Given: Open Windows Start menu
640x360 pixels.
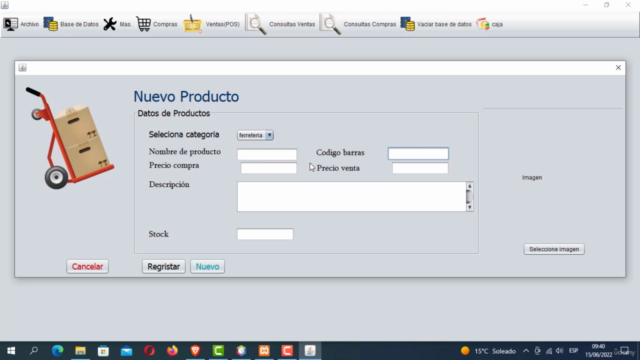Looking at the screenshot, I should 11,351.
